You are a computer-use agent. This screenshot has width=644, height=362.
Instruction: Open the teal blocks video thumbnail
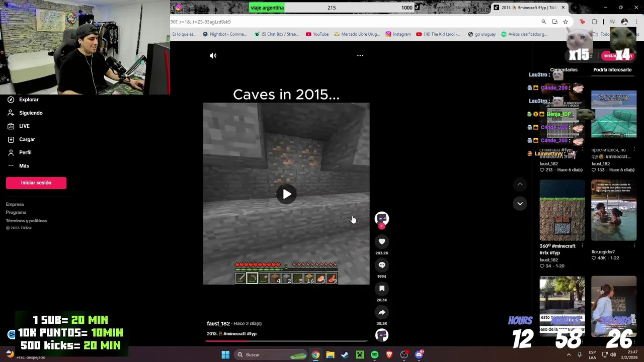(x=614, y=114)
